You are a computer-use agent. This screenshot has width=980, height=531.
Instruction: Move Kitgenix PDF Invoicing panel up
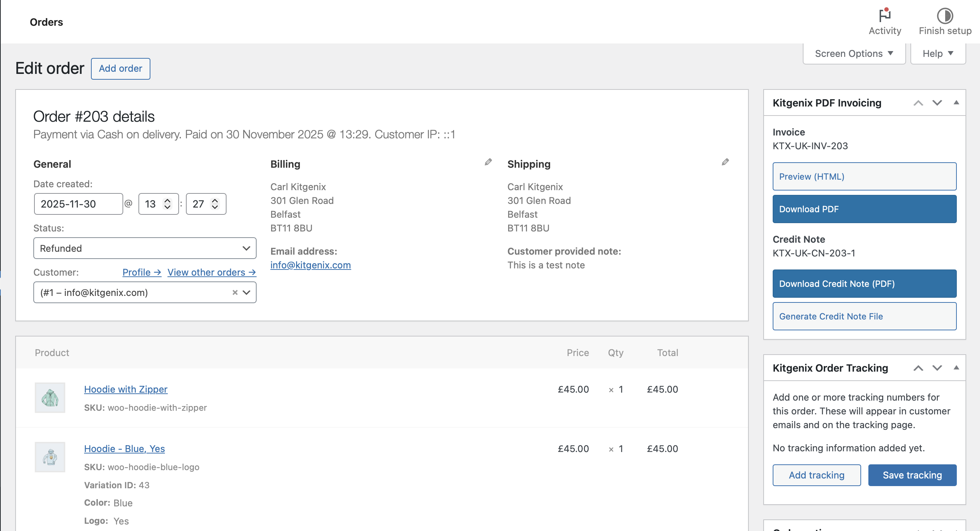tap(919, 103)
